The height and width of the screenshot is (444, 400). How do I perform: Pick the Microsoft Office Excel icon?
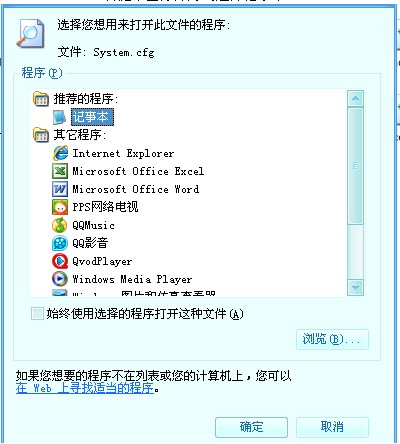60,171
